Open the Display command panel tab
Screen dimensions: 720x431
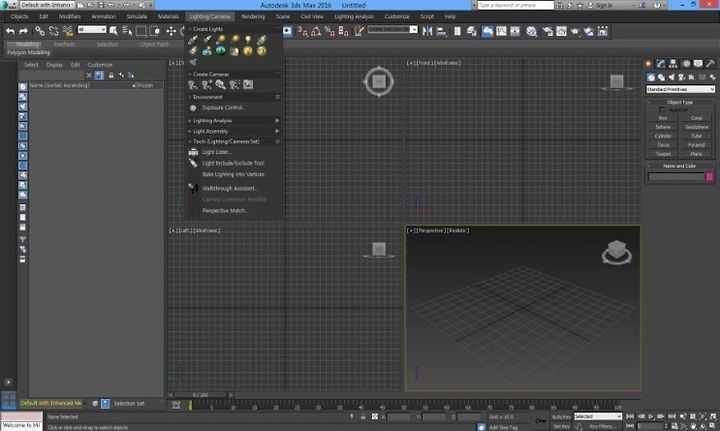point(698,63)
